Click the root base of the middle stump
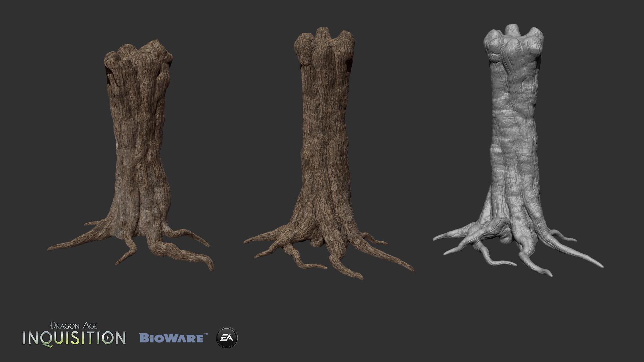The image size is (644, 362). (x=324, y=228)
